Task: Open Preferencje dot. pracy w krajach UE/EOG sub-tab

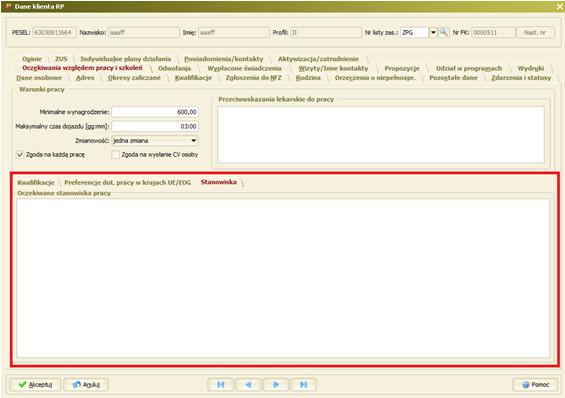Action: tap(128, 182)
